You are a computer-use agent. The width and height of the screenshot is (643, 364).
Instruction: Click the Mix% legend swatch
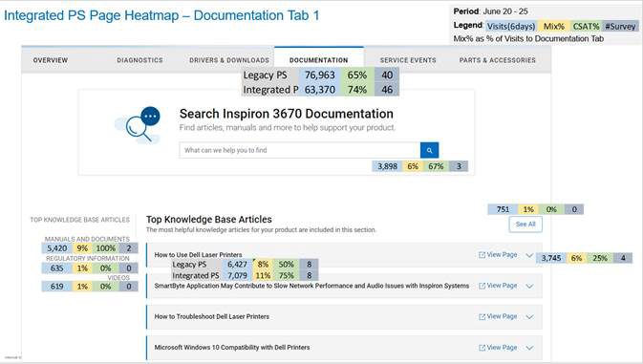pos(554,26)
